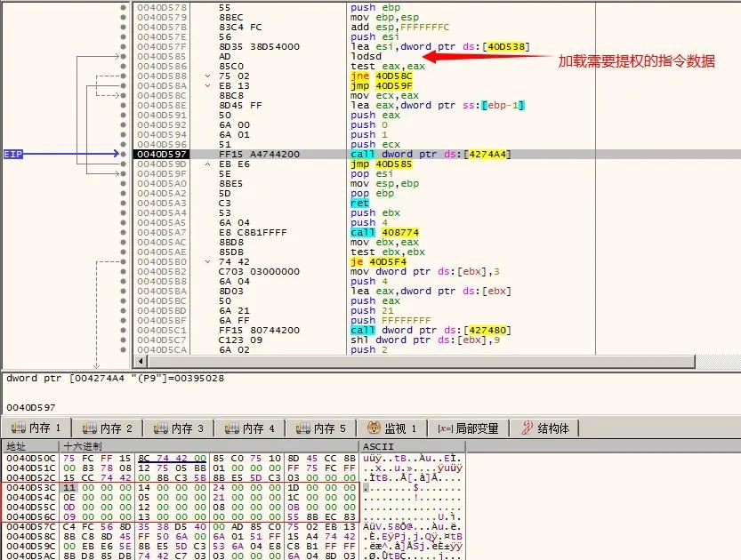
Task: Set breakpoint dot at 0040D5A7 call row
Action: (x=124, y=233)
